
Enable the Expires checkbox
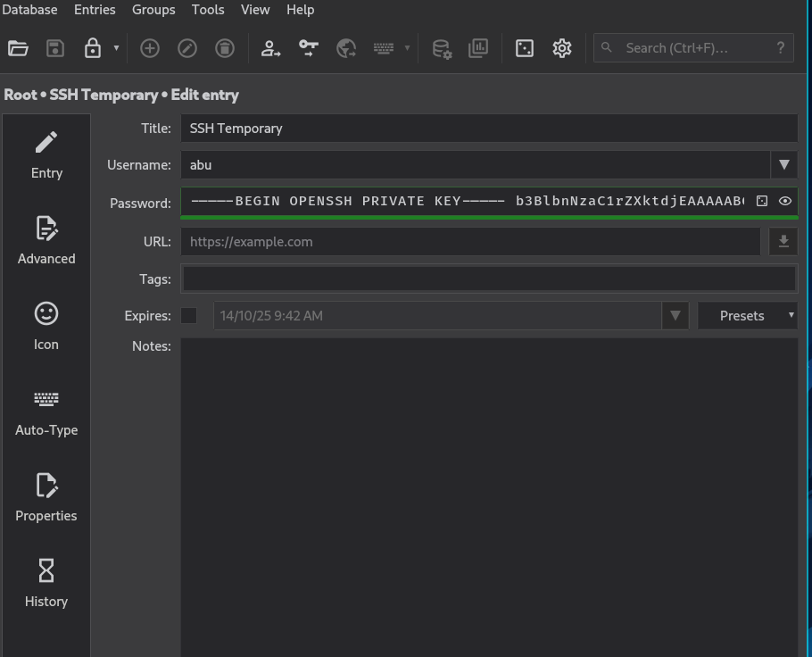(x=188, y=315)
